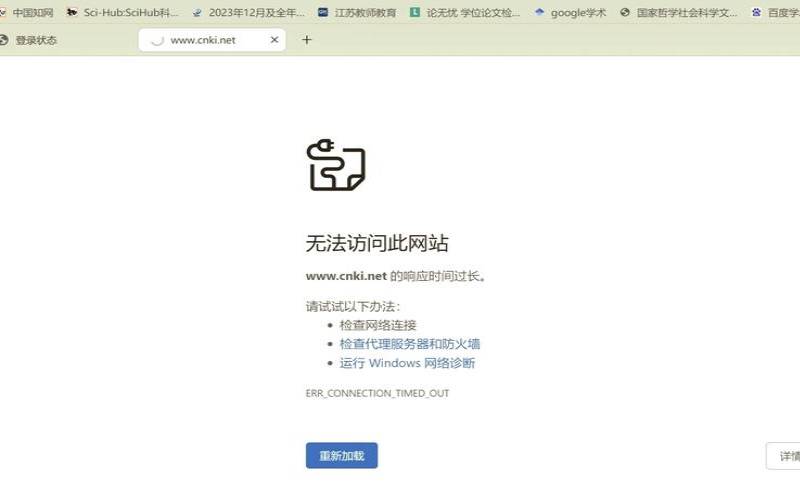Click the 无法访问此网站 heading
Screen dimensions: 800x500
(377, 243)
